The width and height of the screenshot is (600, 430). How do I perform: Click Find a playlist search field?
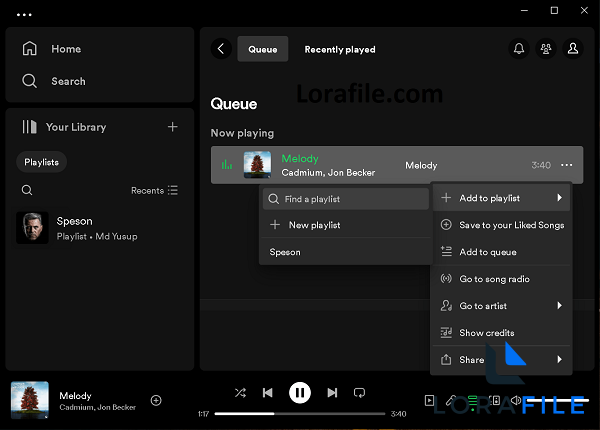[346, 199]
